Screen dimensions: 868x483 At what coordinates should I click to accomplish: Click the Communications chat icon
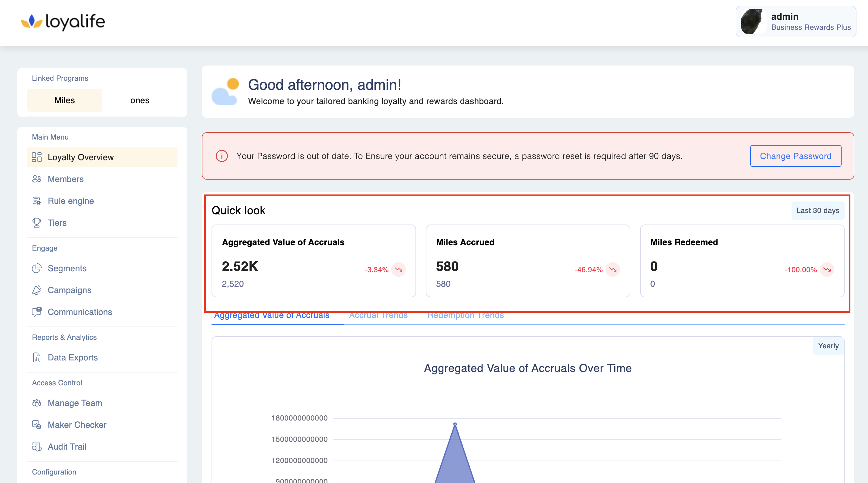pos(36,312)
